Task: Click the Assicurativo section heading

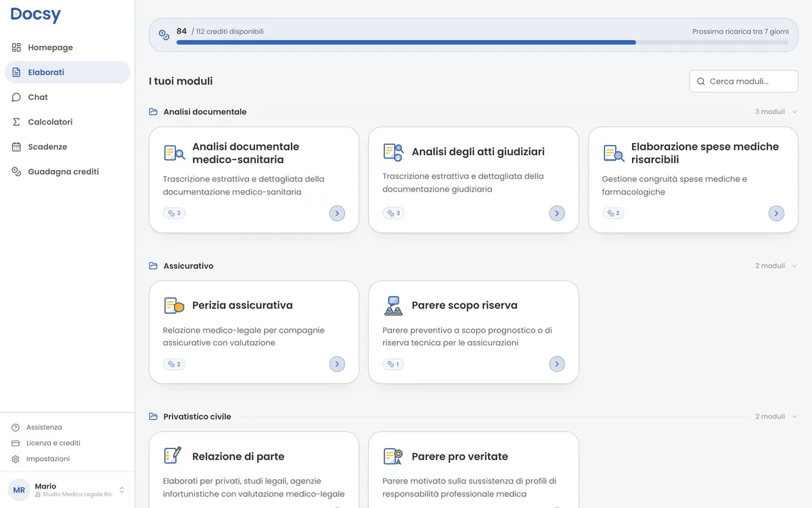Action: tap(188, 266)
